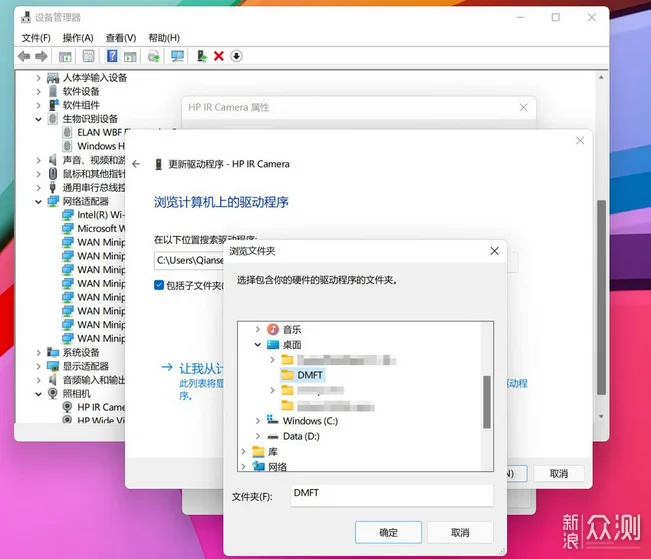The image size is (651, 559).
Task: Toggle the 包括子文件夹 checkbox
Action: tap(159, 285)
